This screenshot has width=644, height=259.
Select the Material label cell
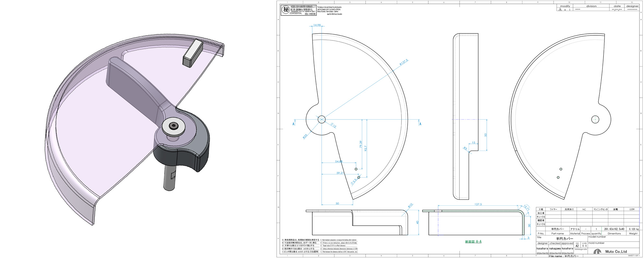(575, 233)
